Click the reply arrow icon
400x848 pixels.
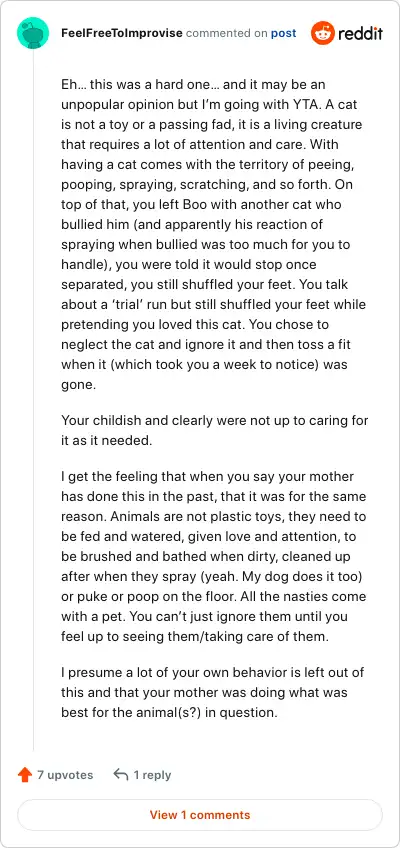tap(121, 774)
